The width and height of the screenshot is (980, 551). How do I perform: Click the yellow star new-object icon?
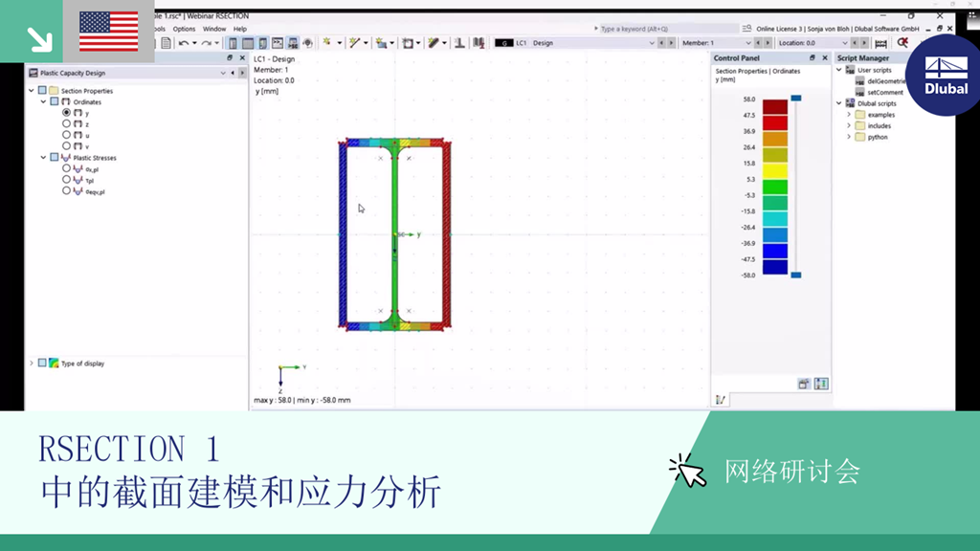coord(327,42)
